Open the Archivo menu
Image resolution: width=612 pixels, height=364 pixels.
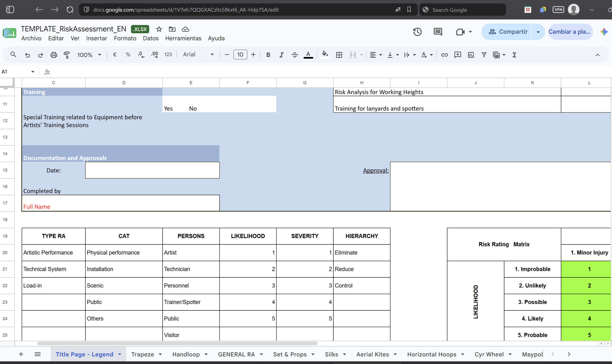pos(31,38)
